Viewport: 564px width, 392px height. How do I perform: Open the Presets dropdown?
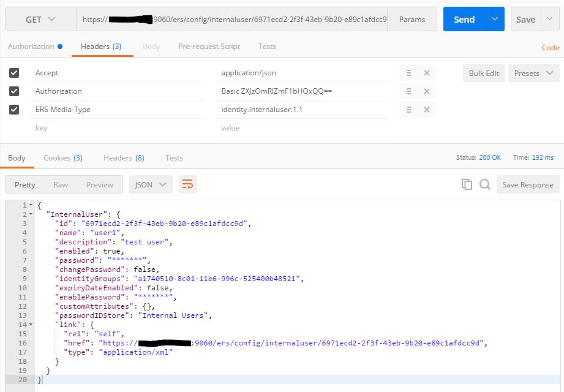pyautogui.click(x=533, y=73)
